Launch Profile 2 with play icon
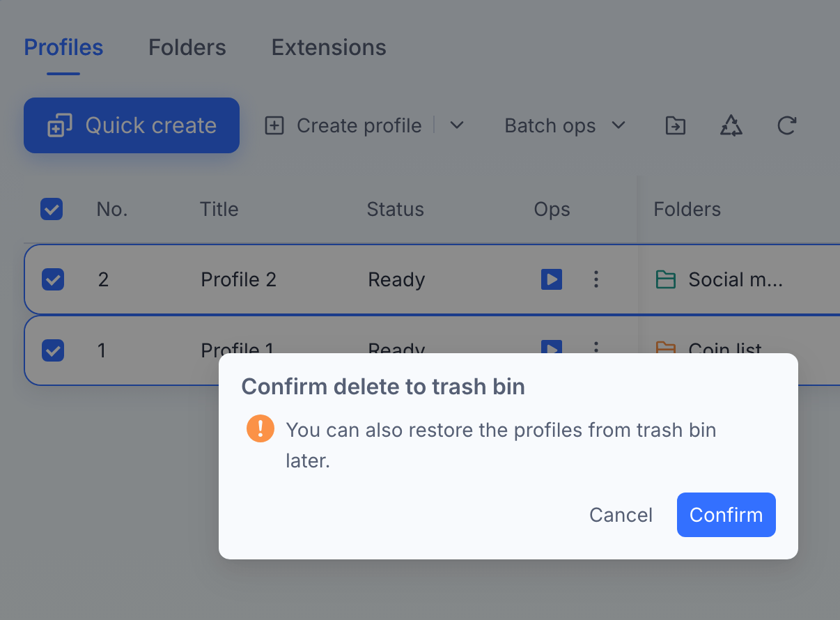Screen dimensions: 840x620 [552, 279]
